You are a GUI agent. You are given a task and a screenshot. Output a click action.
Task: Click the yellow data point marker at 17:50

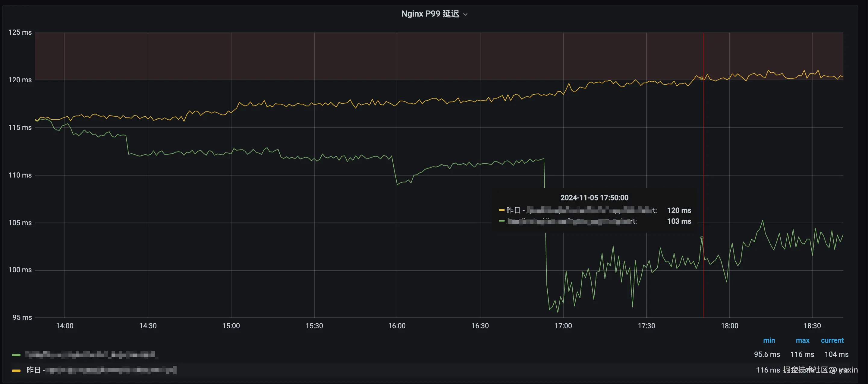pos(702,78)
